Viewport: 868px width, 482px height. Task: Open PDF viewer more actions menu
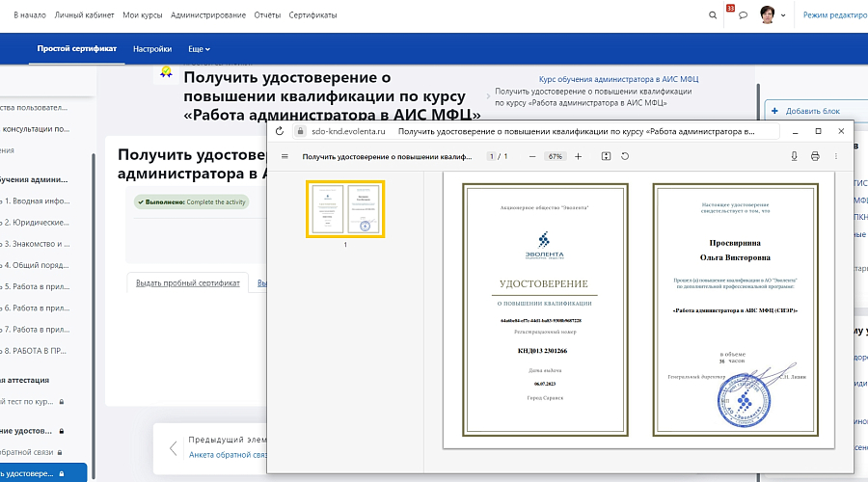(x=836, y=156)
